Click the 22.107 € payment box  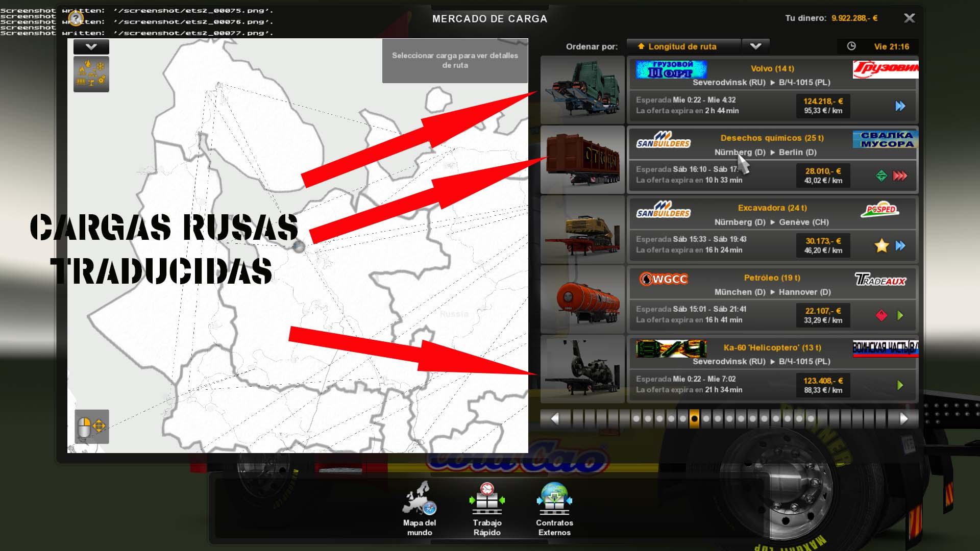pyautogui.click(x=823, y=316)
